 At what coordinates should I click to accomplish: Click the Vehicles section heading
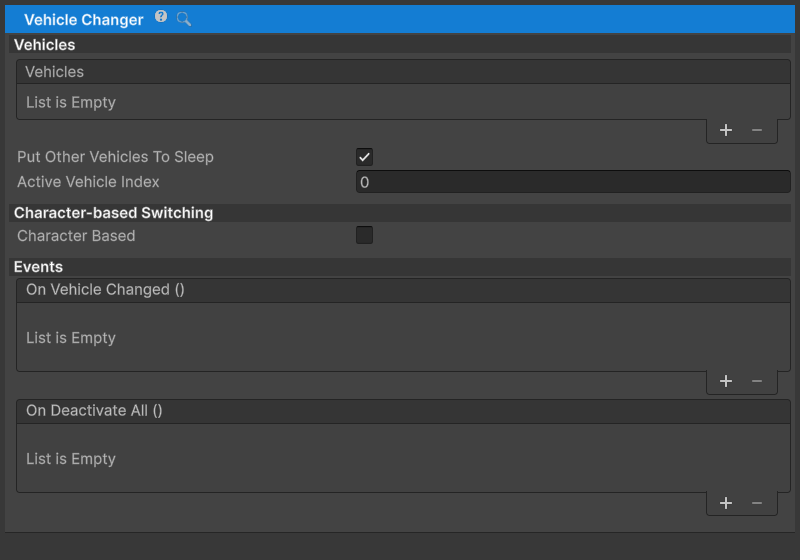pyautogui.click(x=44, y=45)
